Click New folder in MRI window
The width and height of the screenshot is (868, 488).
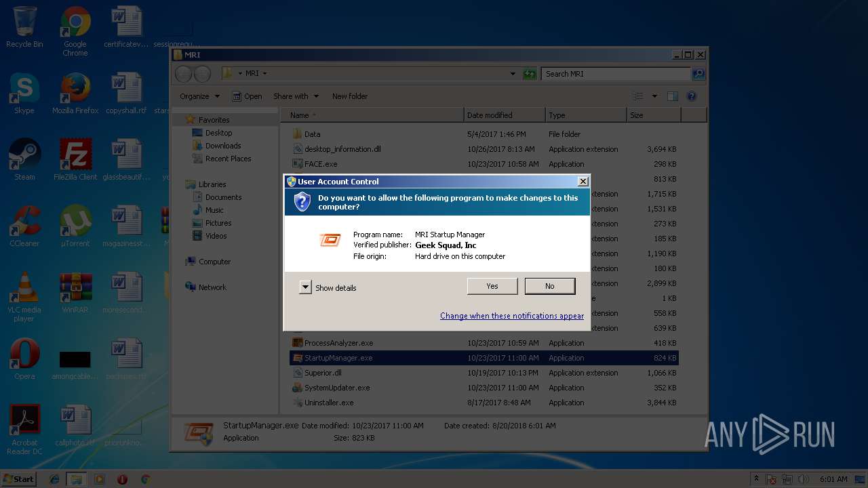point(350,96)
